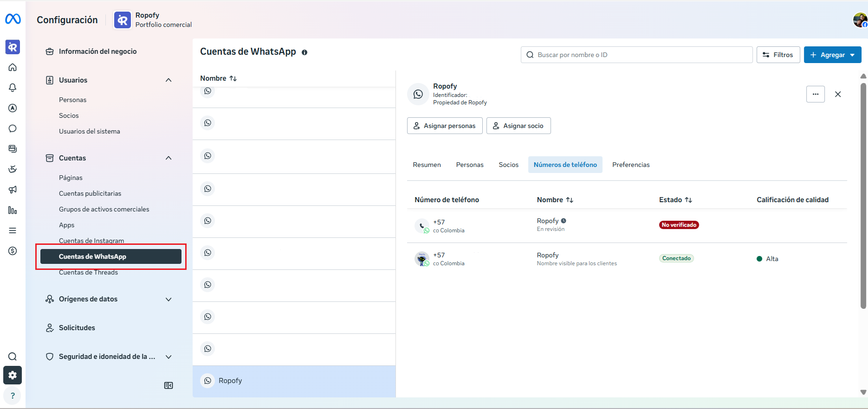Image resolution: width=868 pixels, height=409 pixels.
Task: Expand the Orígenes de datos section
Action: (168, 299)
